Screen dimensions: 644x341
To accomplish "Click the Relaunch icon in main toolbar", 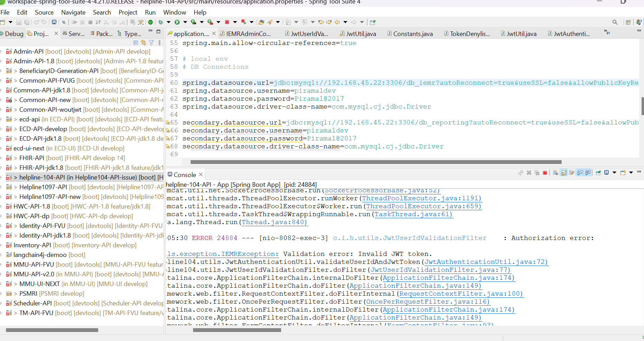I will tap(243, 22).
